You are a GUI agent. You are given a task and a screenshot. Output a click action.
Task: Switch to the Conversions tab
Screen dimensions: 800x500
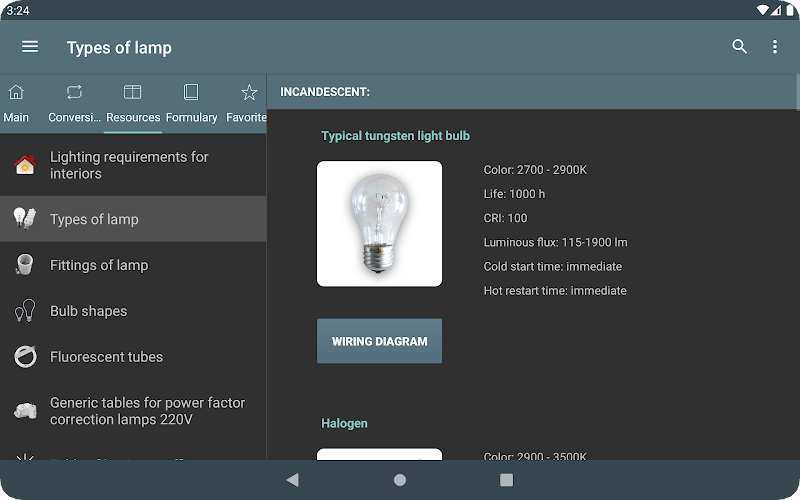[x=74, y=103]
